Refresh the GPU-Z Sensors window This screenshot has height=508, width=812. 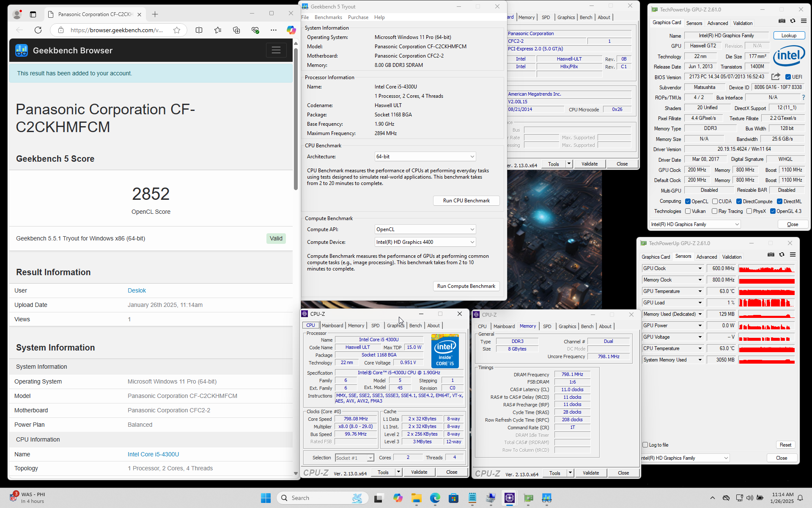point(782,254)
